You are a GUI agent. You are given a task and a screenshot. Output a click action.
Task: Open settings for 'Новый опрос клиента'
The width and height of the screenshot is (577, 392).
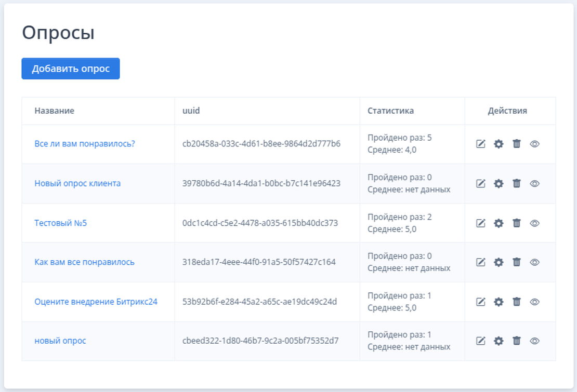pos(499,183)
